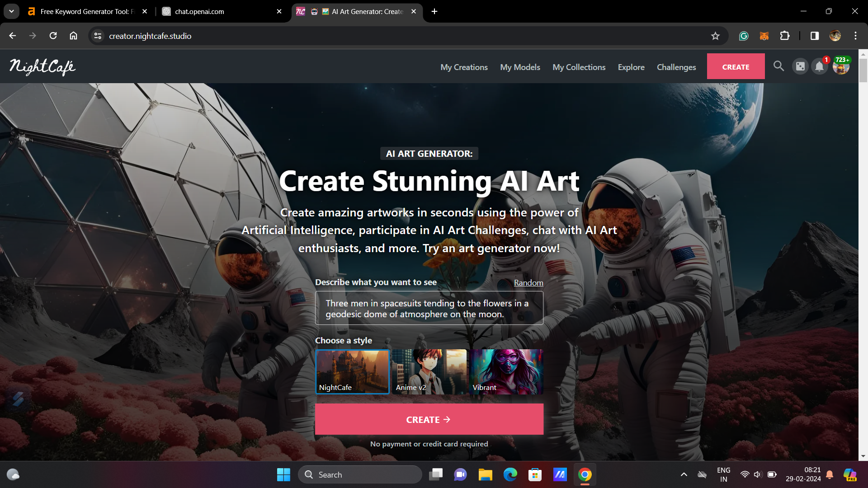Open your profile avatar menu
Image resolution: width=868 pixels, height=488 pixels.
tap(841, 66)
